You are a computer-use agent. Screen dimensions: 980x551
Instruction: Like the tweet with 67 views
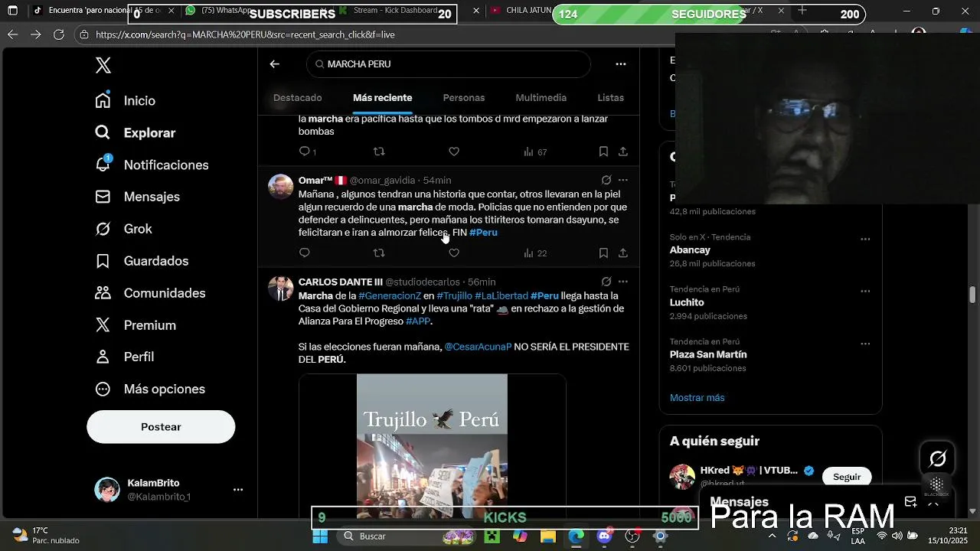[454, 152]
